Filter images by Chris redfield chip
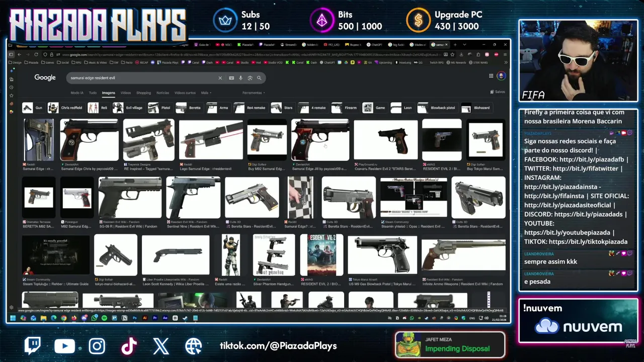644x362 pixels. [65, 108]
